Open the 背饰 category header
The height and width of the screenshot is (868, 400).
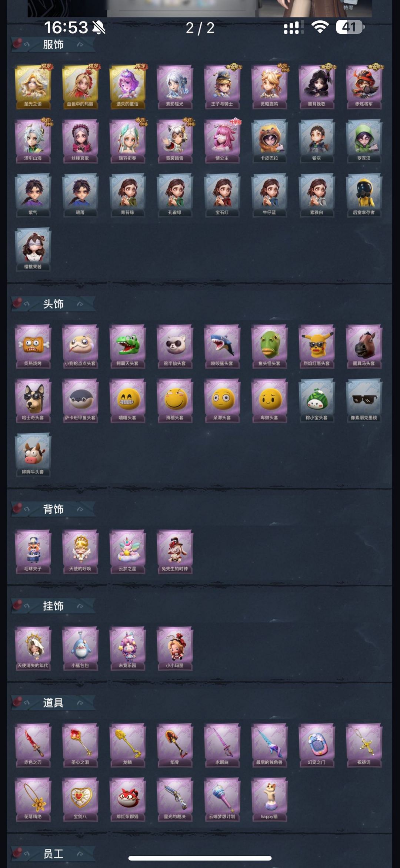coord(53,509)
